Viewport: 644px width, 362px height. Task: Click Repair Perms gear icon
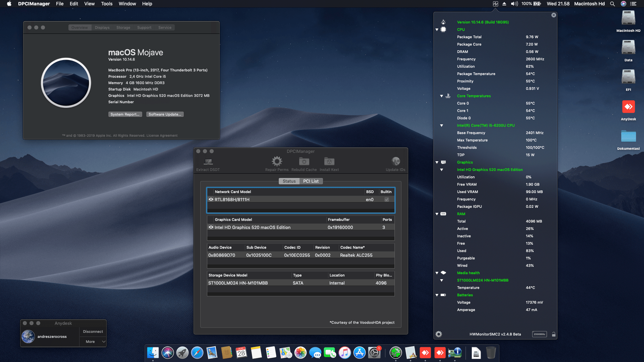point(277,161)
